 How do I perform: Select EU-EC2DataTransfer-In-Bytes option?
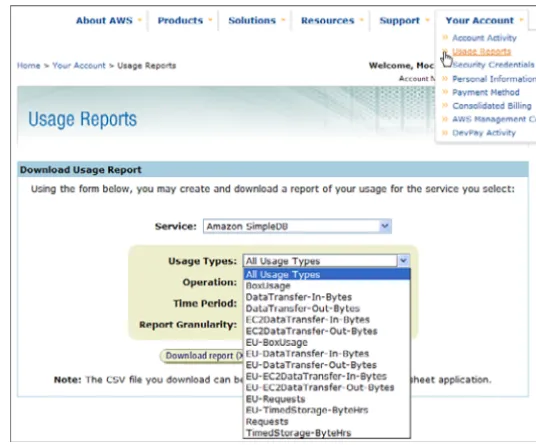pos(327,376)
